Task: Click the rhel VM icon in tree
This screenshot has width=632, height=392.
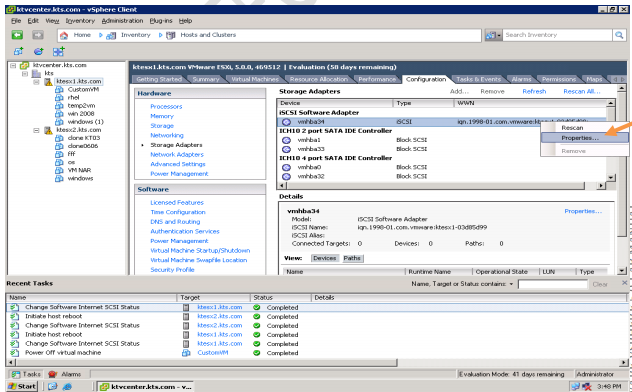Action: (59, 97)
